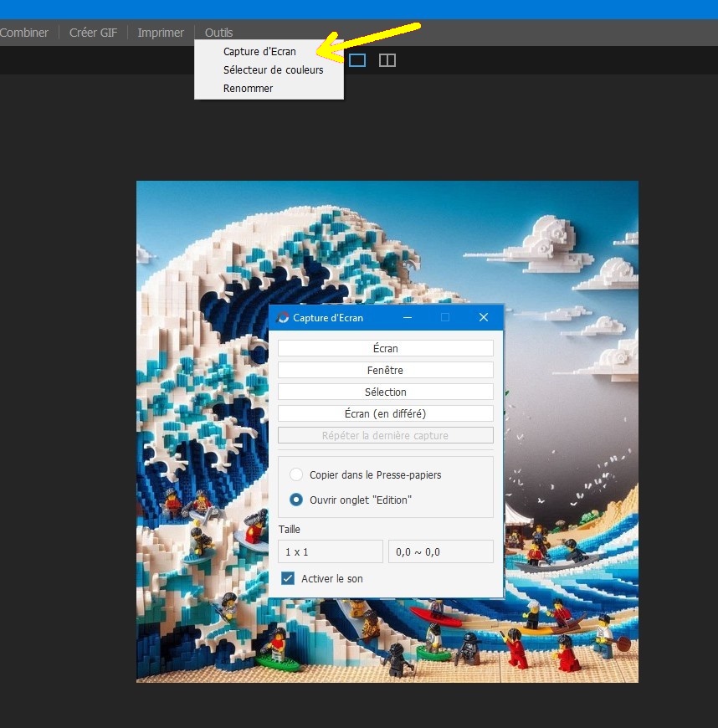Image resolution: width=718 pixels, height=728 pixels.
Task: Select Copier dans le Presse-papiers option
Action: [296, 474]
